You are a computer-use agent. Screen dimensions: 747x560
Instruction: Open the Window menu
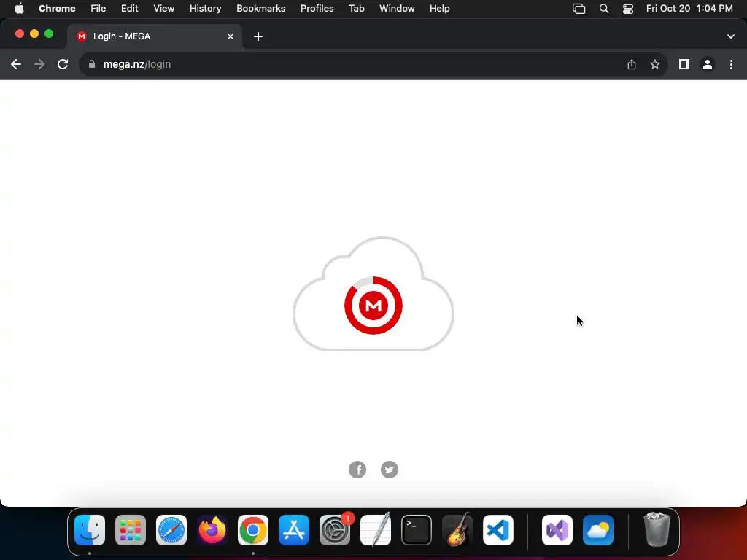(397, 9)
